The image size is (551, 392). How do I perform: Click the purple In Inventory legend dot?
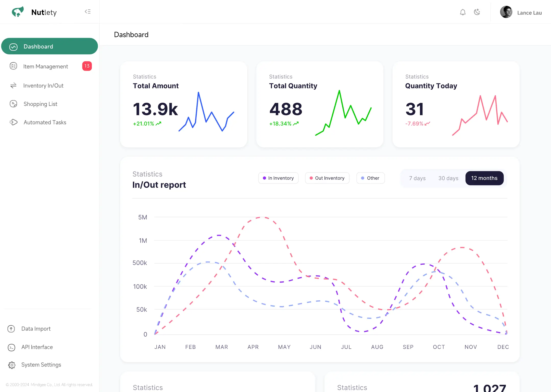[x=265, y=178]
